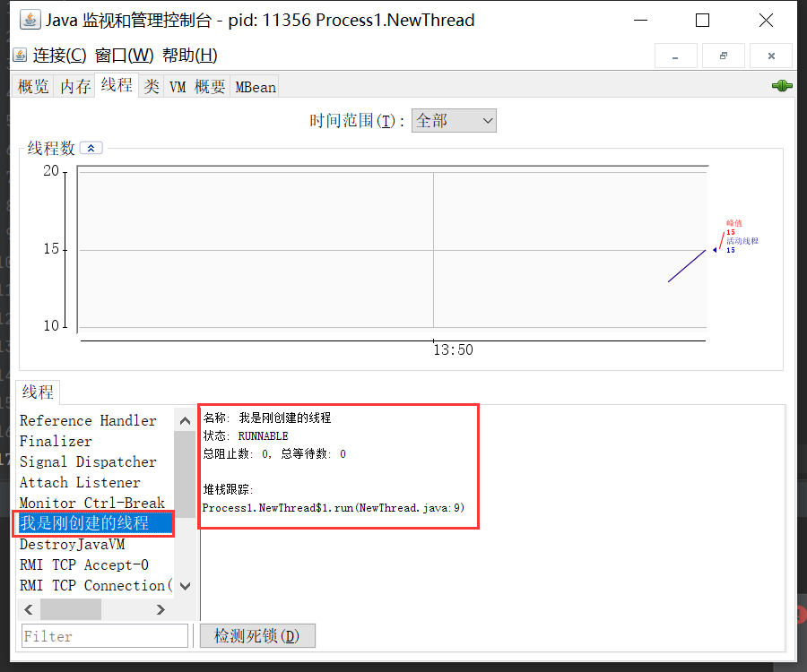Select the lower 线程 list tab
The width and height of the screenshot is (807, 672).
[38, 392]
